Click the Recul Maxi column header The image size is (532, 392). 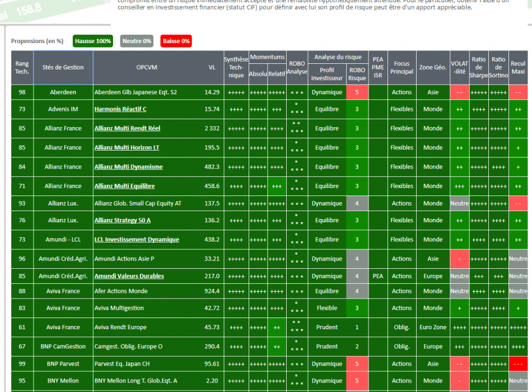[518, 68]
